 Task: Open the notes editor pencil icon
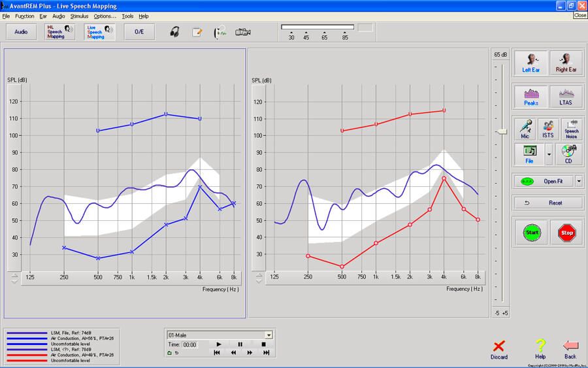coord(197,32)
